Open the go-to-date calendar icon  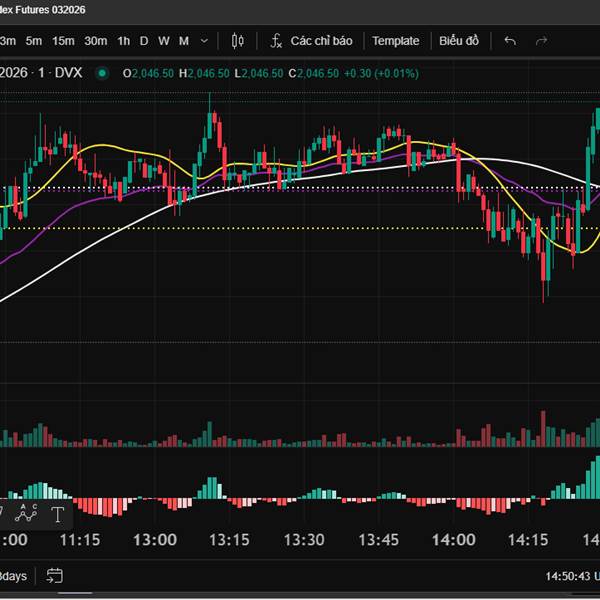[x=55, y=576]
